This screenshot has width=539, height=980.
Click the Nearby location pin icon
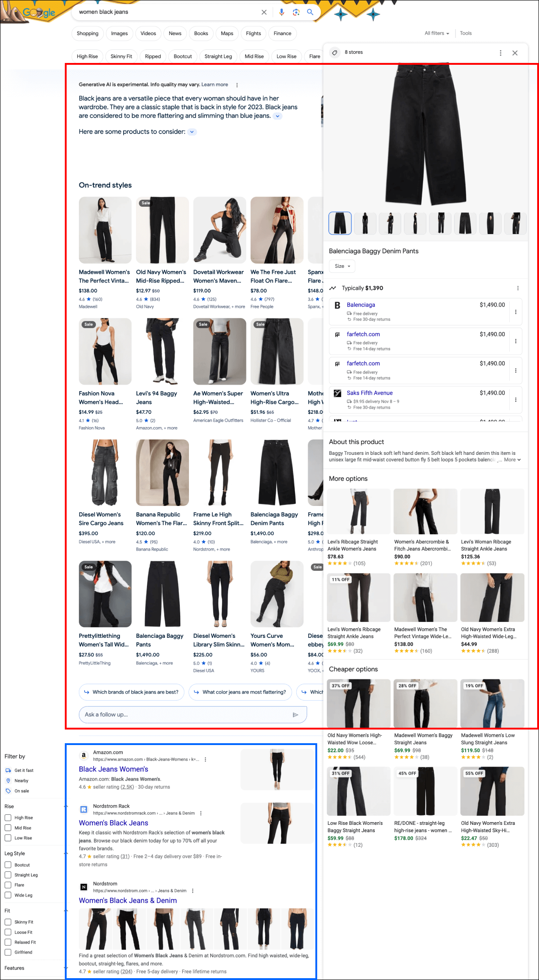point(8,781)
